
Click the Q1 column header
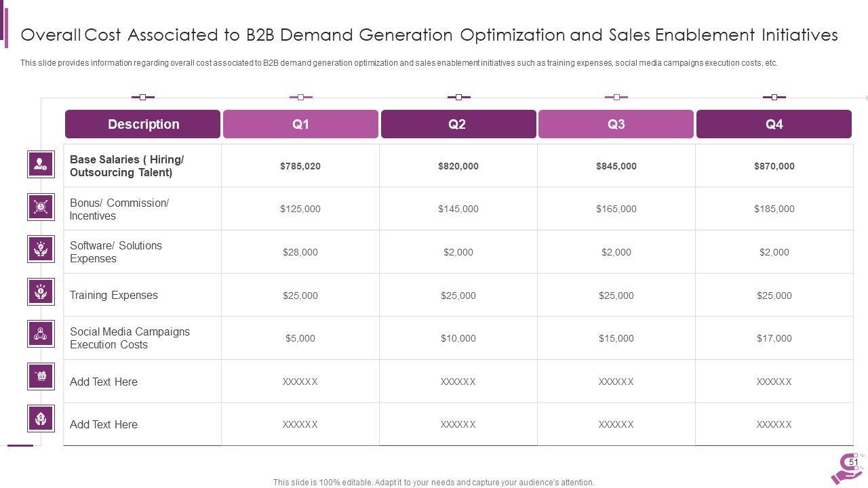click(300, 124)
